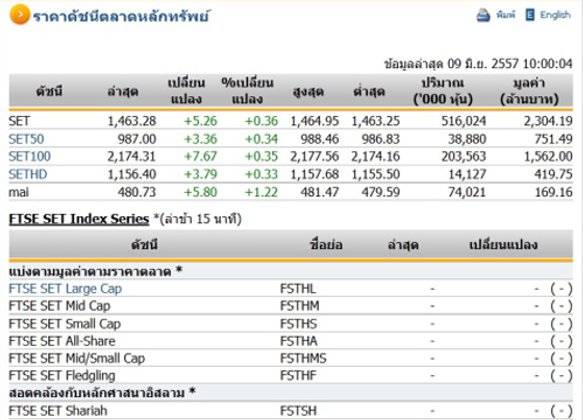Click the latest data timestamp 10:00:04
Screen dimensions: 583x420
point(548,64)
